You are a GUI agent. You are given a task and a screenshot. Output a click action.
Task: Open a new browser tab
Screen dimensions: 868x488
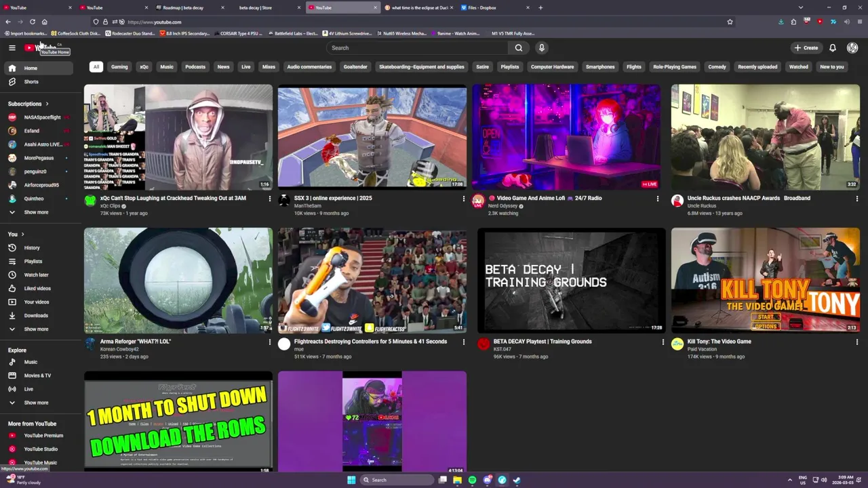tap(540, 7)
